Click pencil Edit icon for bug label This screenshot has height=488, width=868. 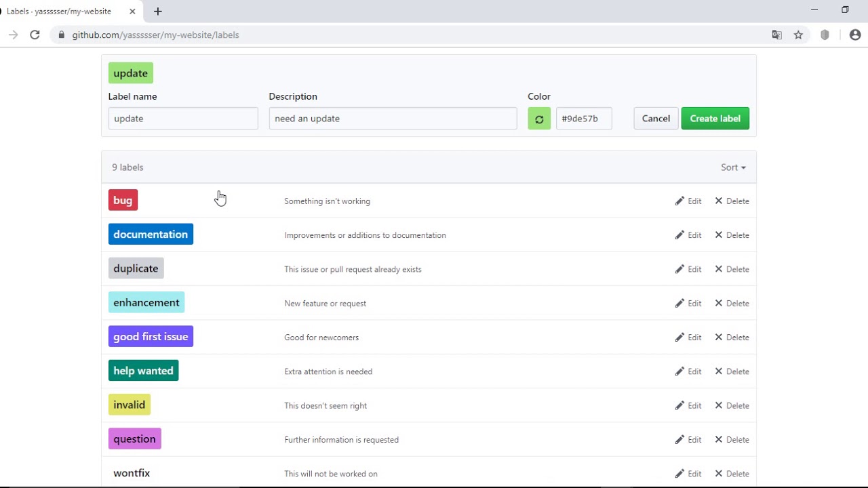pyautogui.click(x=679, y=201)
